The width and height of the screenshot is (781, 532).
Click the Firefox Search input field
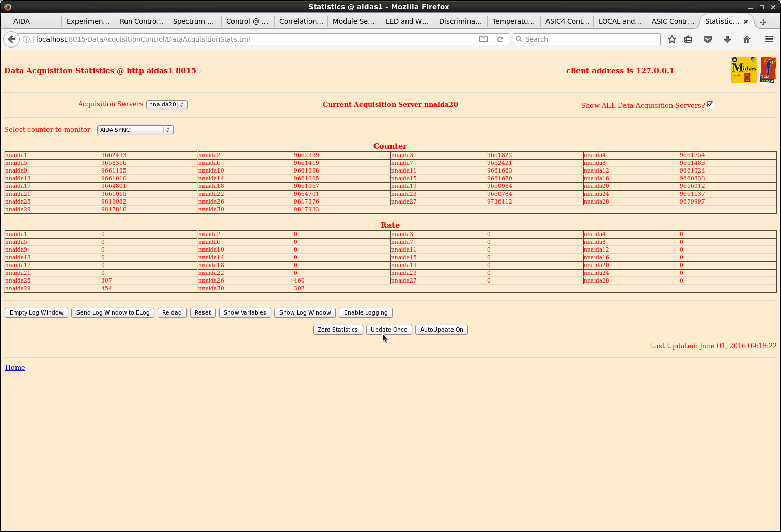[x=589, y=39]
